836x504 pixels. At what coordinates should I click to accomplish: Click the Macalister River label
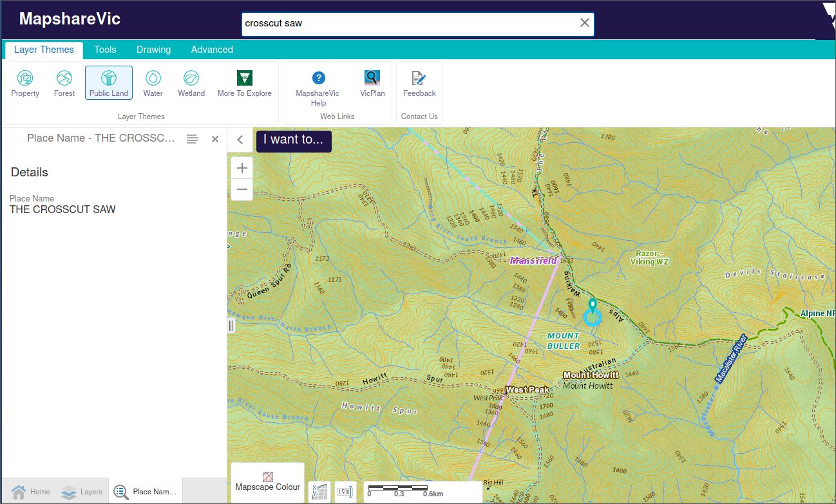(x=731, y=359)
